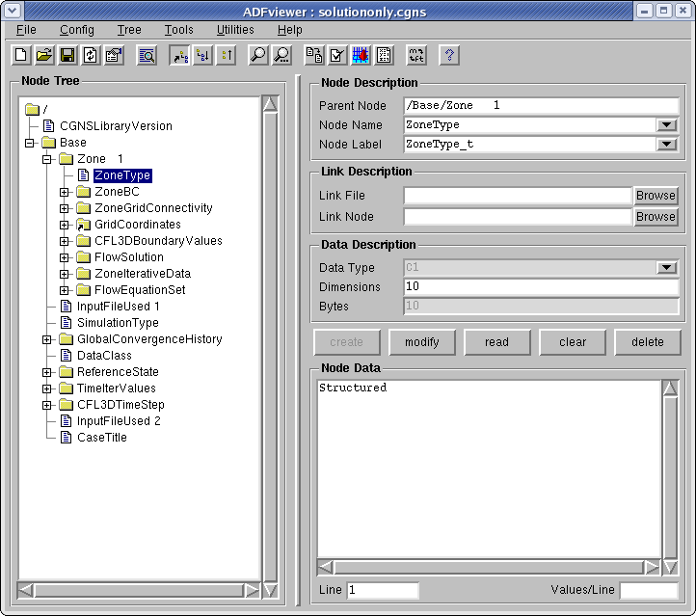696x616 pixels.
Task: Expand the ZoneIterativeData node
Action: (x=65, y=275)
